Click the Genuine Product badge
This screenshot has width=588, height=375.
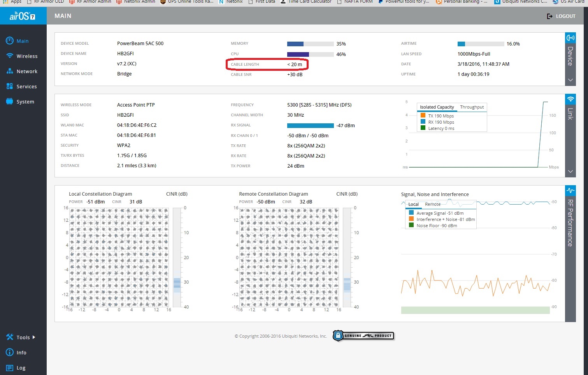point(363,336)
